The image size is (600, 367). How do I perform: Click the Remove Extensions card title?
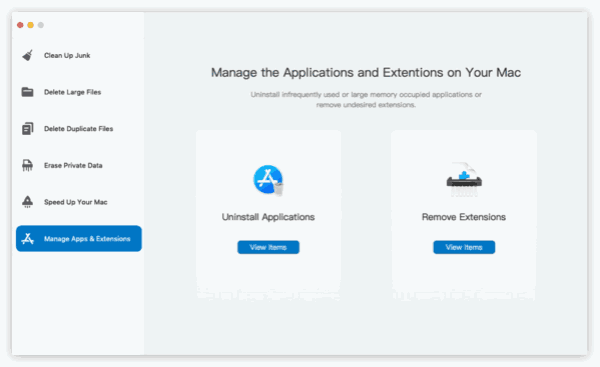(464, 217)
